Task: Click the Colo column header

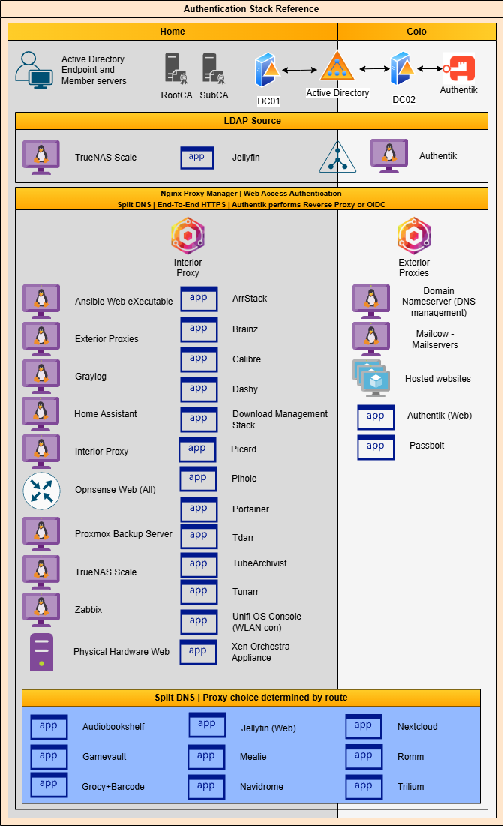Action: click(x=416, y=32)
